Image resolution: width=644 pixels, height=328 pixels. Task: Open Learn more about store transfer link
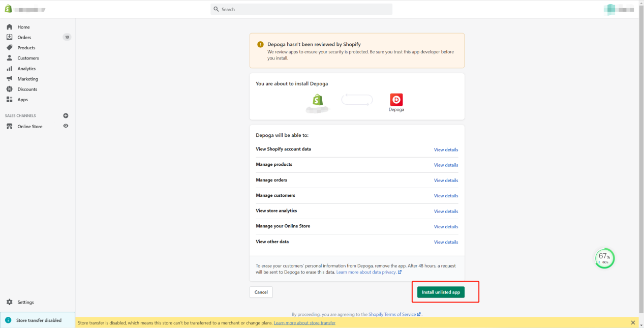[304, 323]
